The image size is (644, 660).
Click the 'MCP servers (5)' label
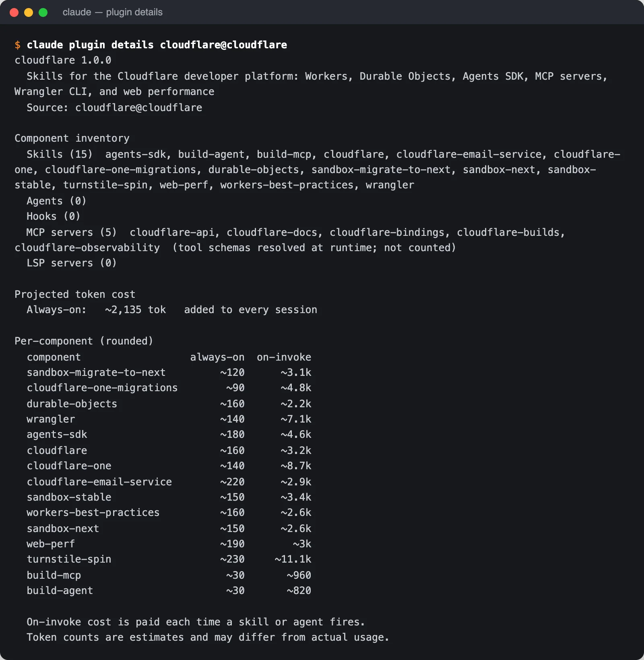click(x=72, y=233)
